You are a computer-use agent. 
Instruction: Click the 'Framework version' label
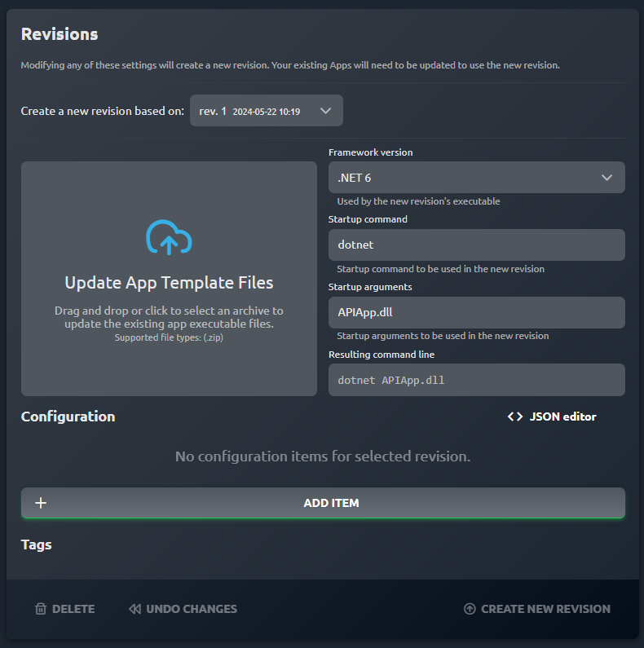370,152
